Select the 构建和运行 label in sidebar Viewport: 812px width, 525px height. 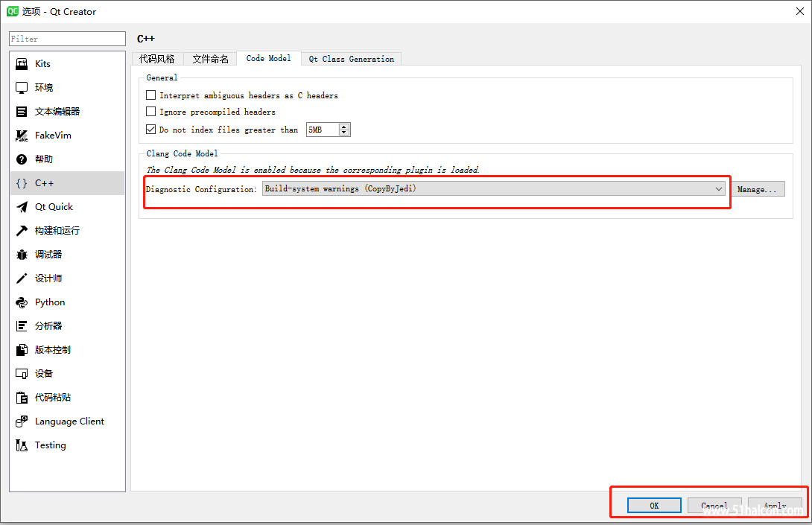[57, 230]
